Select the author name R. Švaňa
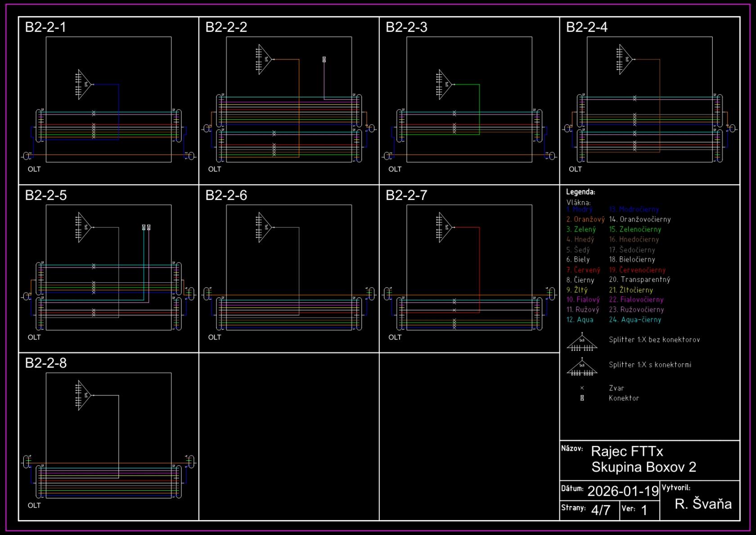This screenshot has height=535, width=756. 703,504
